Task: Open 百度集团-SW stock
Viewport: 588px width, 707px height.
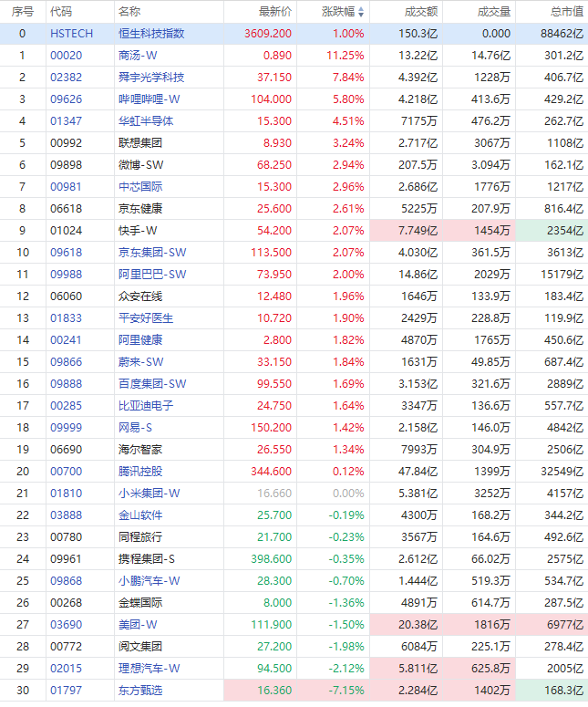Action: click(x=152, y=384)
